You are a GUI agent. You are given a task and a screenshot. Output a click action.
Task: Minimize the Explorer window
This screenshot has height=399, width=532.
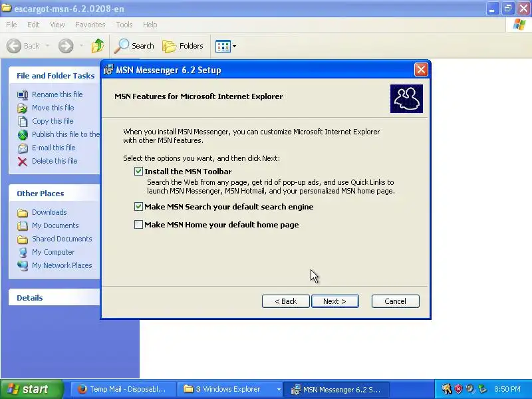click(492, 9)
